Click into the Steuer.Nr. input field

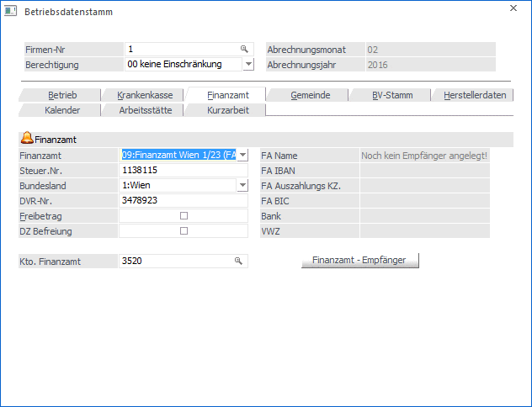pyautogui.click(x=184, y=171)
